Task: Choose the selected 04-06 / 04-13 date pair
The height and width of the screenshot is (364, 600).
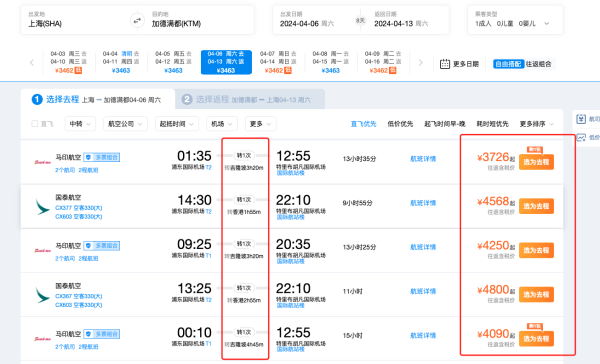Action: [x=226, y=62]
